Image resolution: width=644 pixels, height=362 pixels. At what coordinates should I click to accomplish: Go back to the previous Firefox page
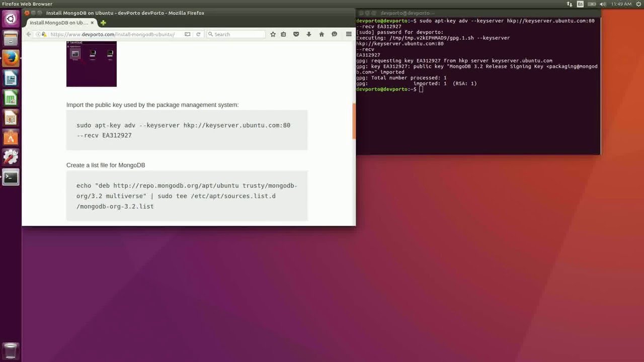click(x=29, y=34)
